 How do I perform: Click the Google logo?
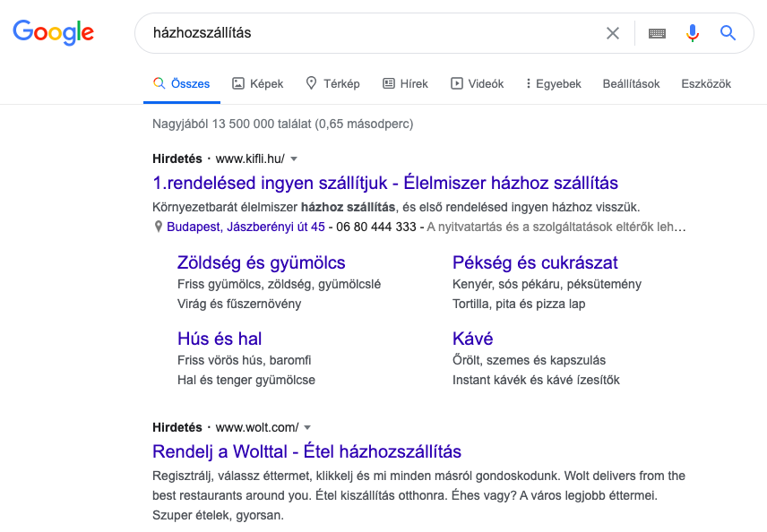pyautogui.click(x=54, y=33)
